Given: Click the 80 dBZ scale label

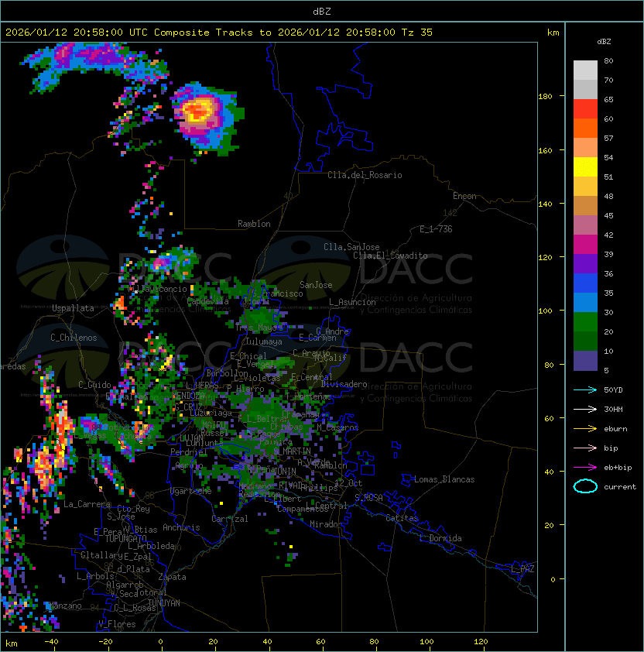Looking at the screenshot, I should click(608, 60).
